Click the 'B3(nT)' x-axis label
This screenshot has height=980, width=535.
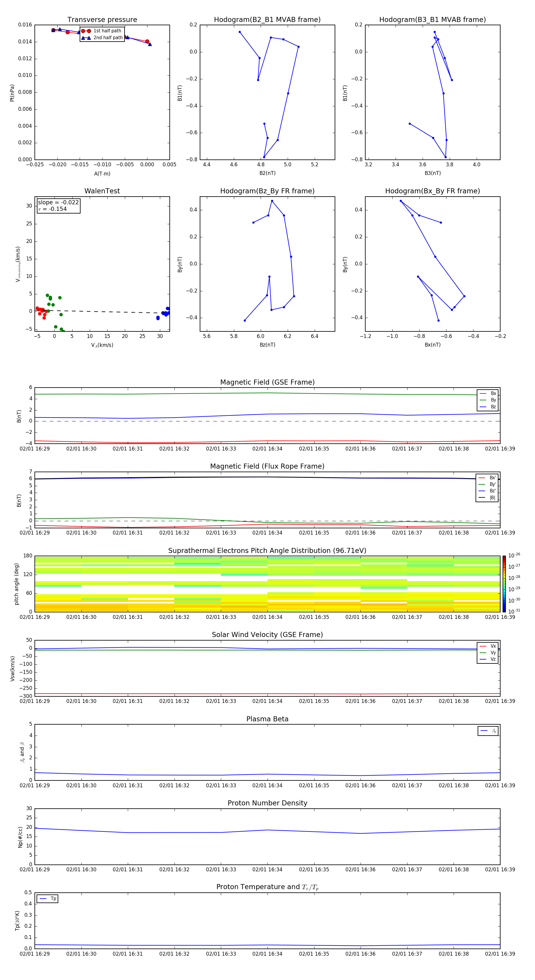click(432, 173)
